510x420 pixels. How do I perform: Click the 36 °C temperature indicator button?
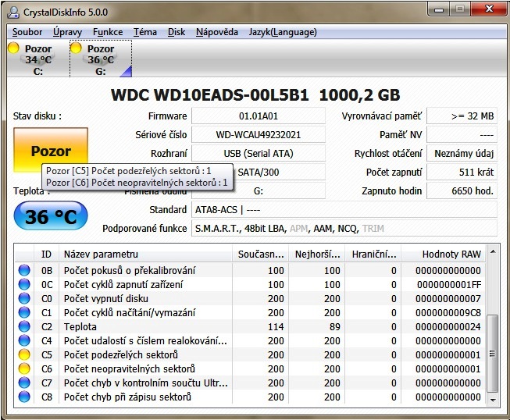tap(51, 216)
